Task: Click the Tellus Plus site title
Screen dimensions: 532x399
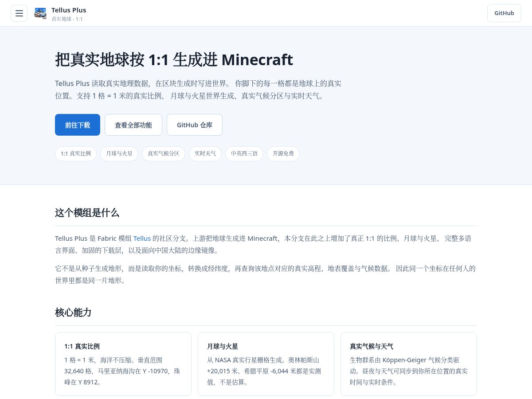Action: (69, 10)
